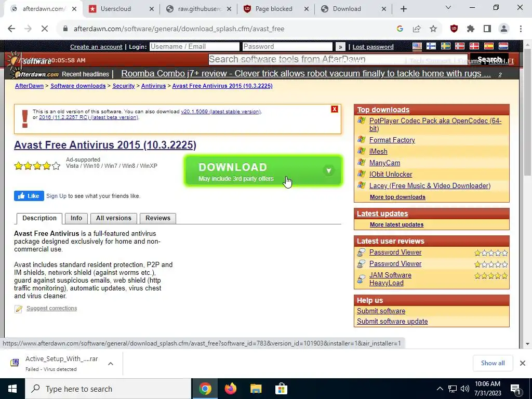Open IObit Unlocker download link

391,175
